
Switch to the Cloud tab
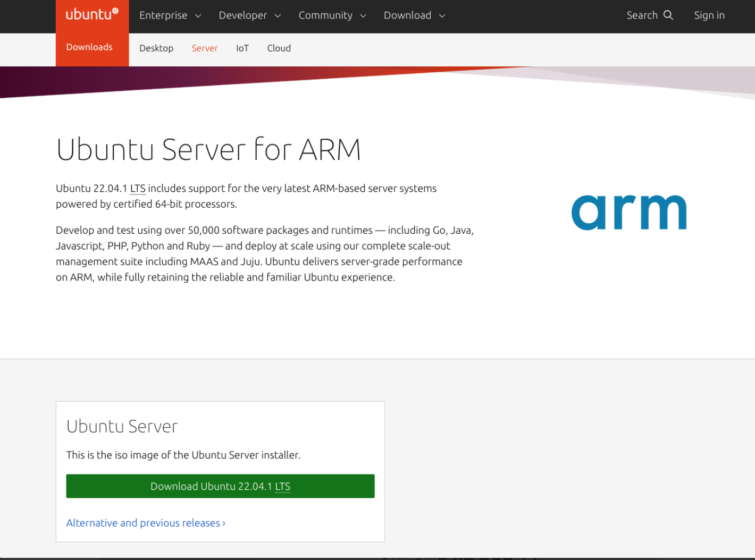click(279, 48)
